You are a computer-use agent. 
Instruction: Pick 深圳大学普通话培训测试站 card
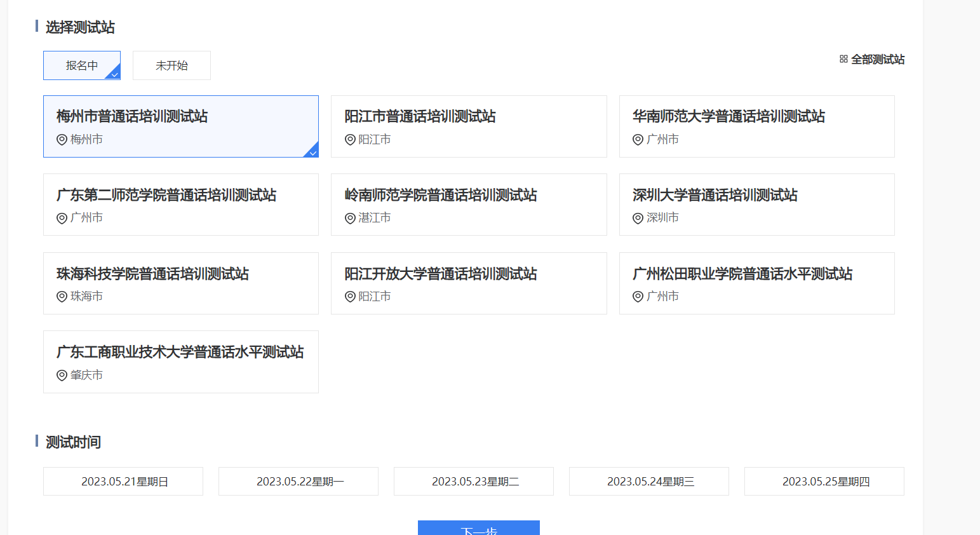pos(757,205)
